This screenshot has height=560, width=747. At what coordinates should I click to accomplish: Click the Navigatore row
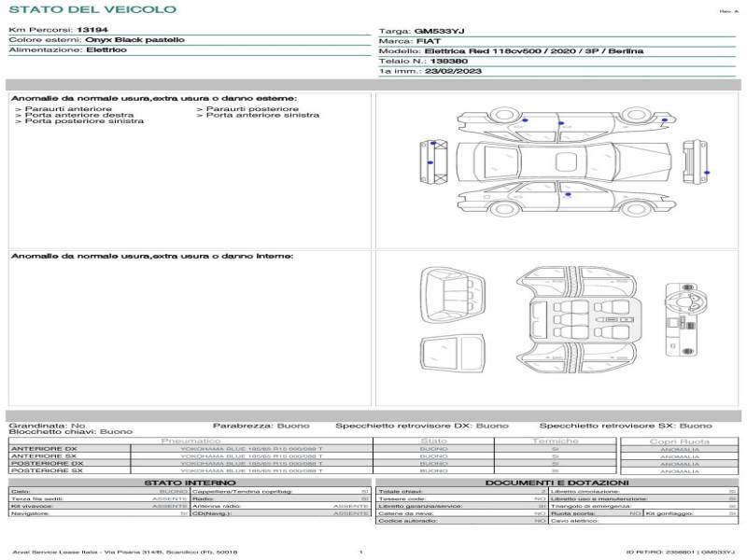[x=99, y=514]
